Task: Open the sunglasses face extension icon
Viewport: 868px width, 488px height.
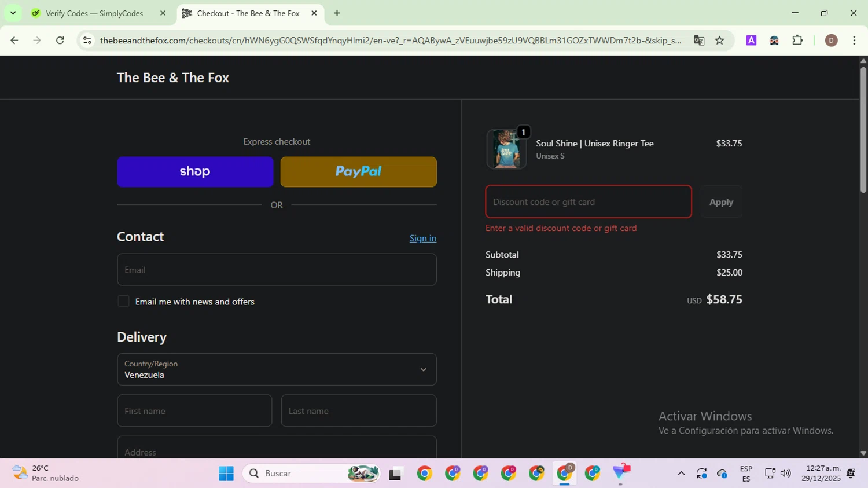Action: [774, 41]
